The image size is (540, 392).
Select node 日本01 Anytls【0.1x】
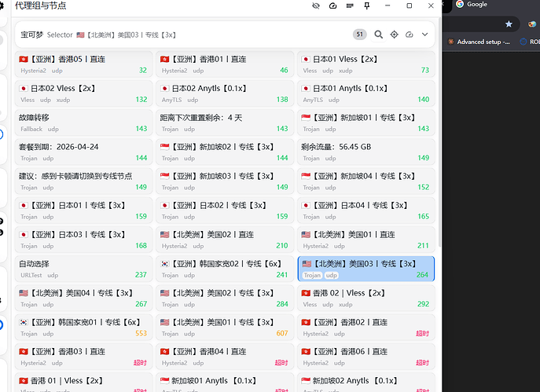[x=366, y=93]
